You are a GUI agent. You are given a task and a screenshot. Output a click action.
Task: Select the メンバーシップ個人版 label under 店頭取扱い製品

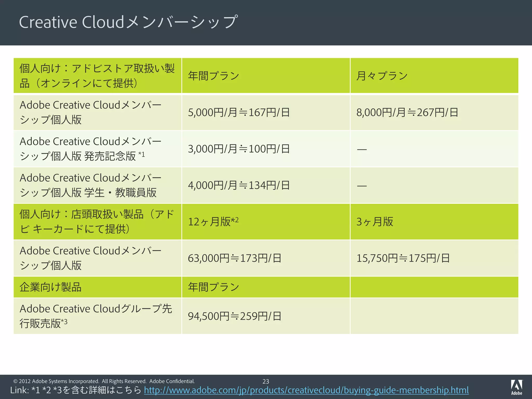pyautogui.click(x=91, y=258)
